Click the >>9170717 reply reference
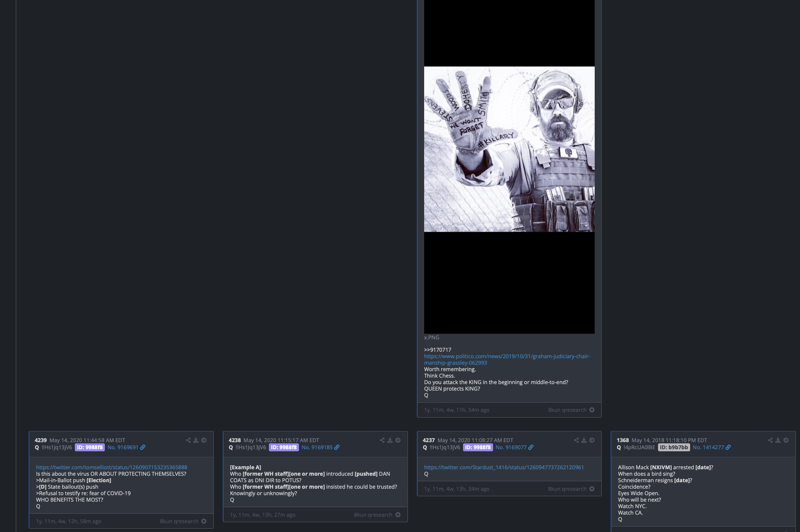Viewport: 800px width, 532px height. tap(438, 349)
